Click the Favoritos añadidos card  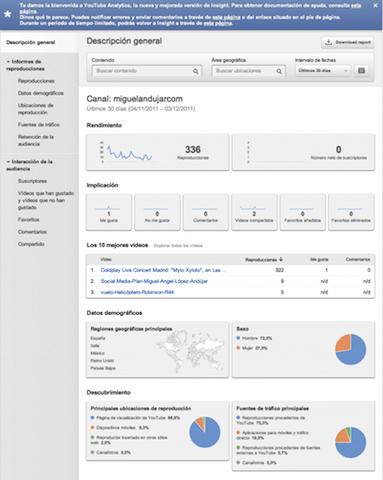tap(303, 212)
